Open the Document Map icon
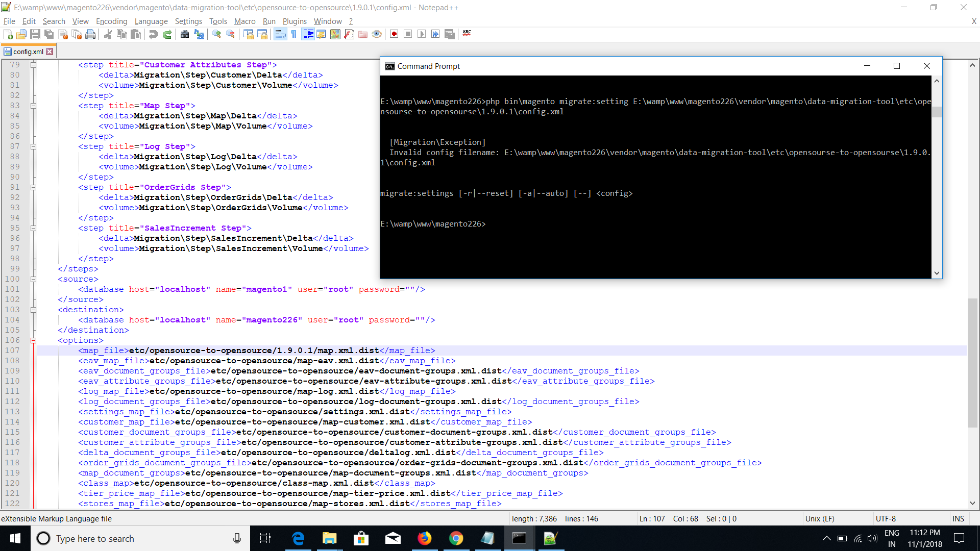The image size is (980, 551). 335,34
